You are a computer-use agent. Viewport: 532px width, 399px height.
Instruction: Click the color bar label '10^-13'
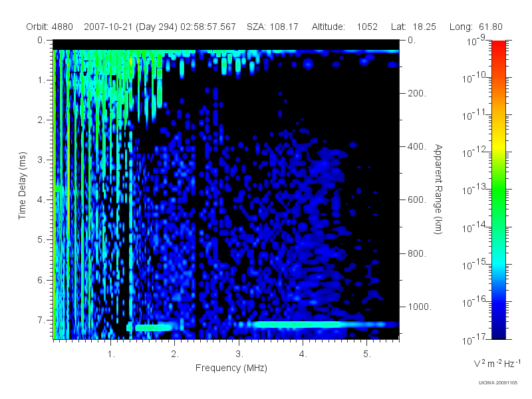coord(475,189)
